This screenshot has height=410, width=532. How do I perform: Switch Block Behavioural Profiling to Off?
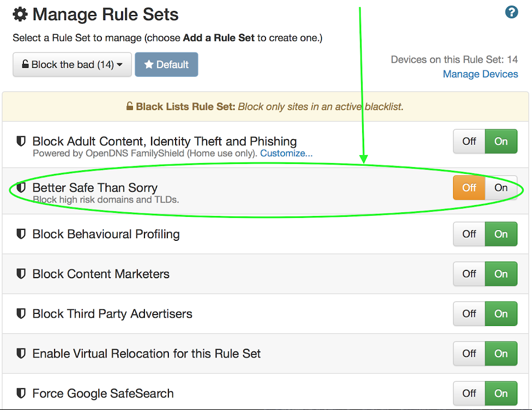coord(469,234)
